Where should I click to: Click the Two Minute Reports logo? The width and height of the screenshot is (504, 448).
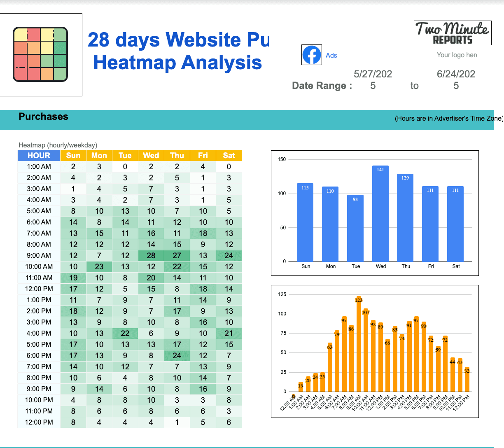pos(453,33)
